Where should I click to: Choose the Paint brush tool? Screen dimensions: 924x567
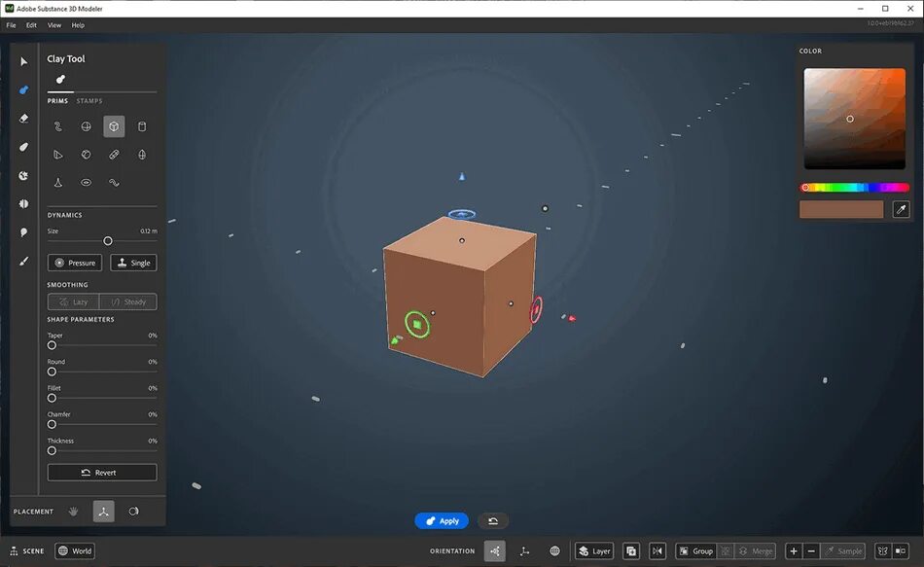(23, 261)
